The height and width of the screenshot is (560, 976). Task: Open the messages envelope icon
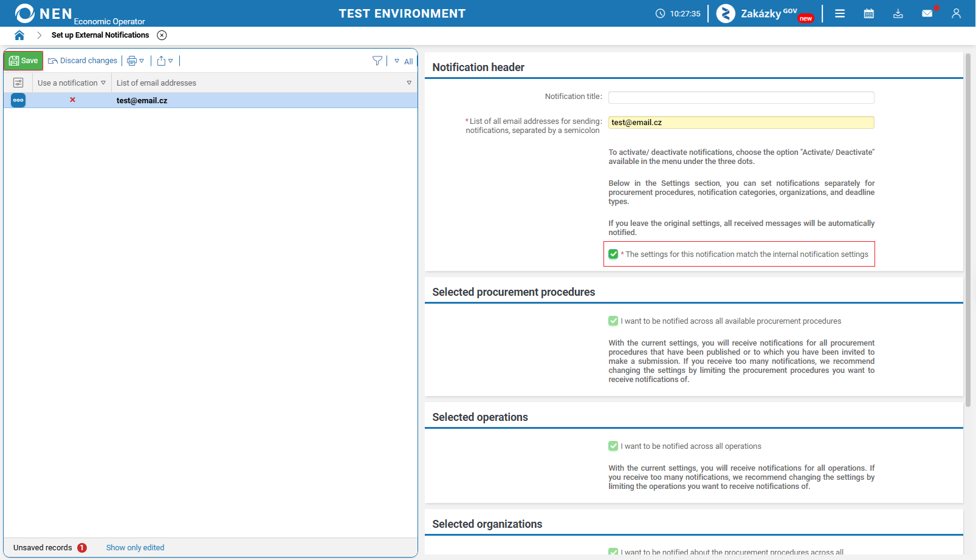click(927, 13)
